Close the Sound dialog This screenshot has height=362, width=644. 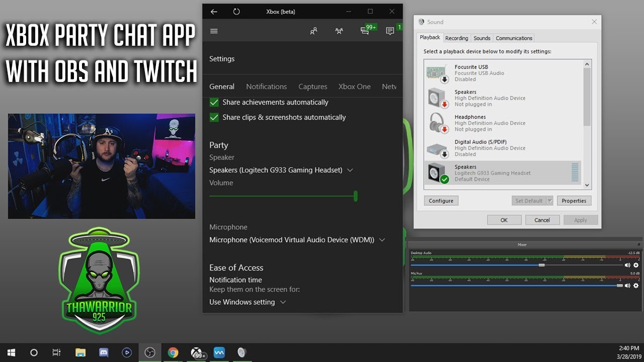pyautogui.click(x=594, y=22)
